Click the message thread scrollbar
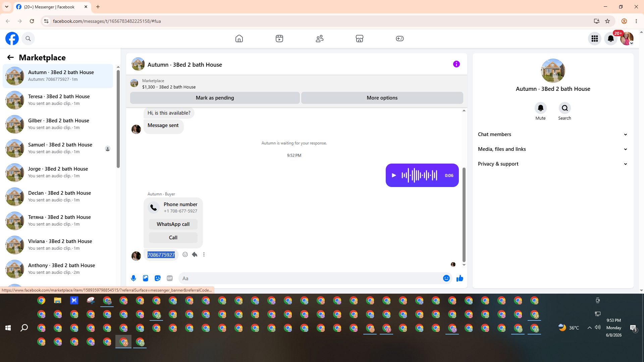The height and width of the screenshot is (362, 644). 464,215
